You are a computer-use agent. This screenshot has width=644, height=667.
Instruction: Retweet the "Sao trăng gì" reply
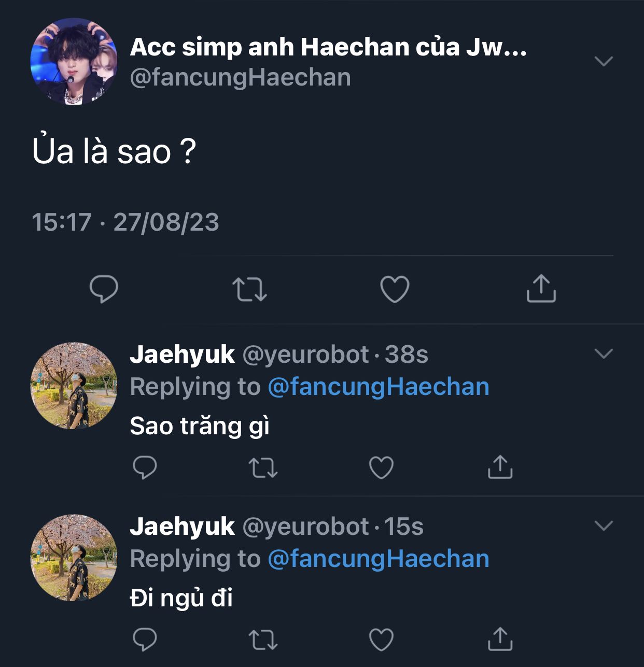tap(263, 467)
